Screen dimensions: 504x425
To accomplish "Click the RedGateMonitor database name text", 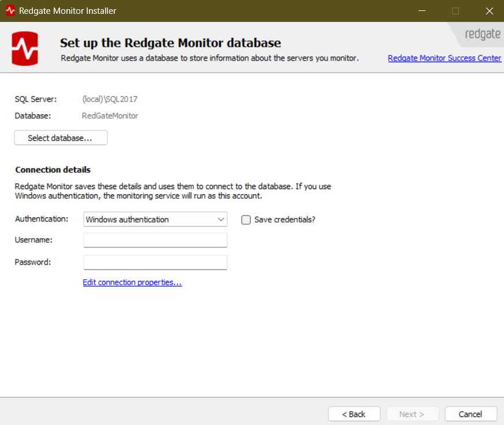I will [x=110, y=116].
